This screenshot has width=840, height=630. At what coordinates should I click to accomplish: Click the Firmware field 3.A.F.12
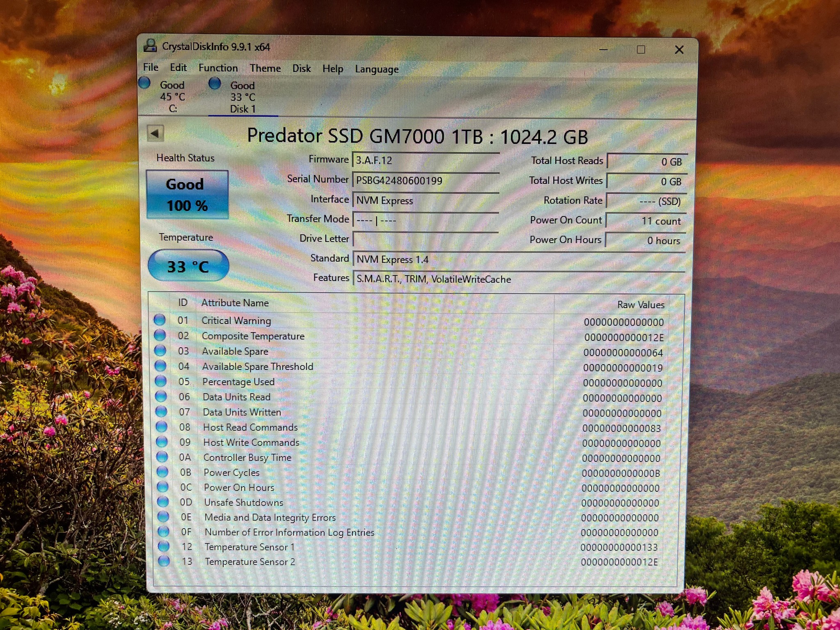coord(426,160)
